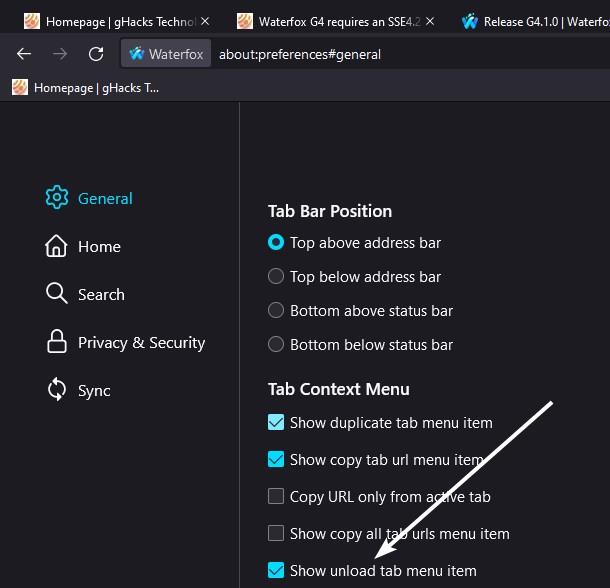Screen dimensions: 610x588
Task: Click the Tab Bar Position heading
Action: coord(330,211)
